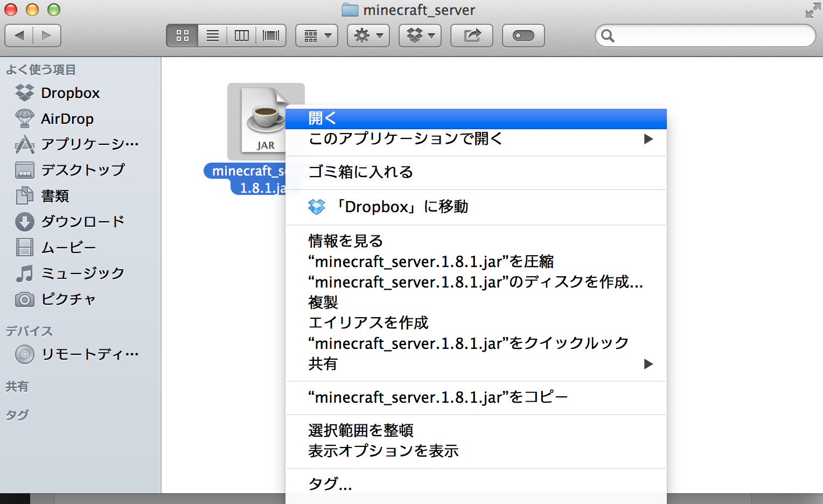Click the minecraft_server folder icon in title bar
823x504 pixels.
[x=350, y=10]
